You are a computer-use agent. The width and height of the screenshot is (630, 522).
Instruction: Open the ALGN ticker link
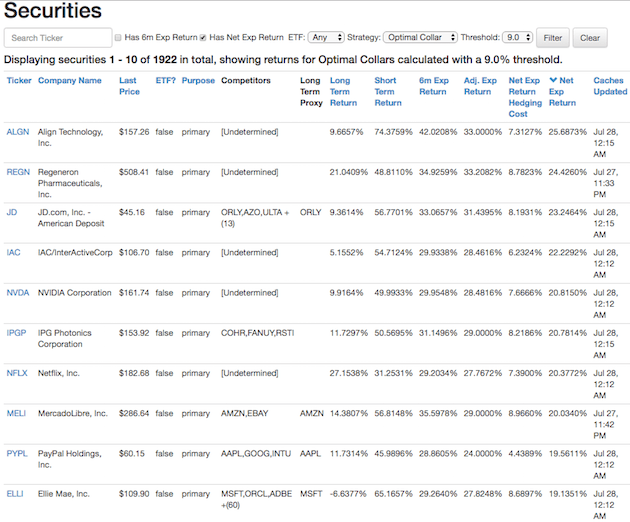point(18,131)
